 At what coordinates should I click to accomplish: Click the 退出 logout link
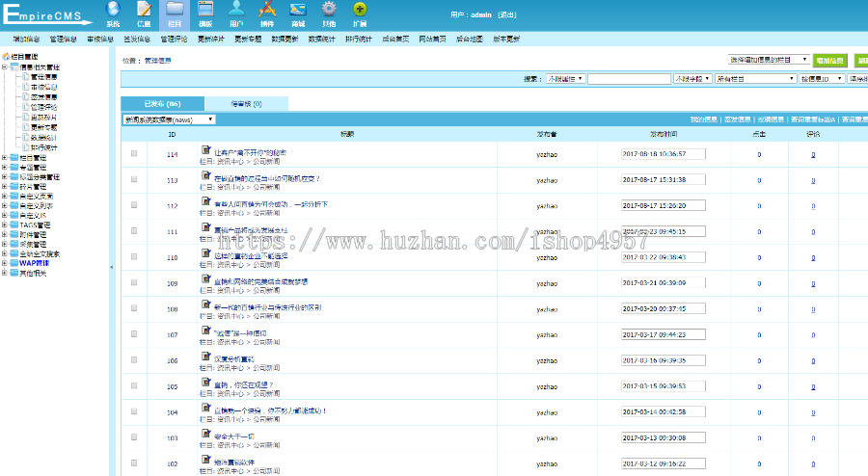pos(506,14)
